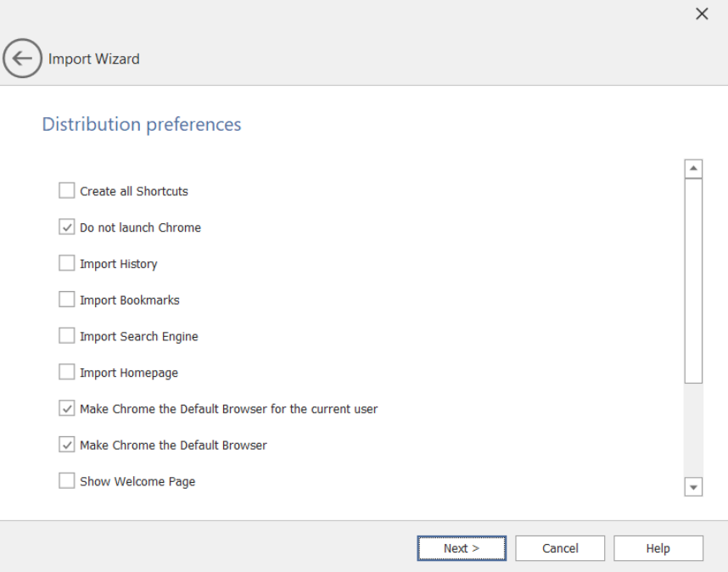Open Help for distribution preferences
The image size is (728, 572).
point(658,547)
